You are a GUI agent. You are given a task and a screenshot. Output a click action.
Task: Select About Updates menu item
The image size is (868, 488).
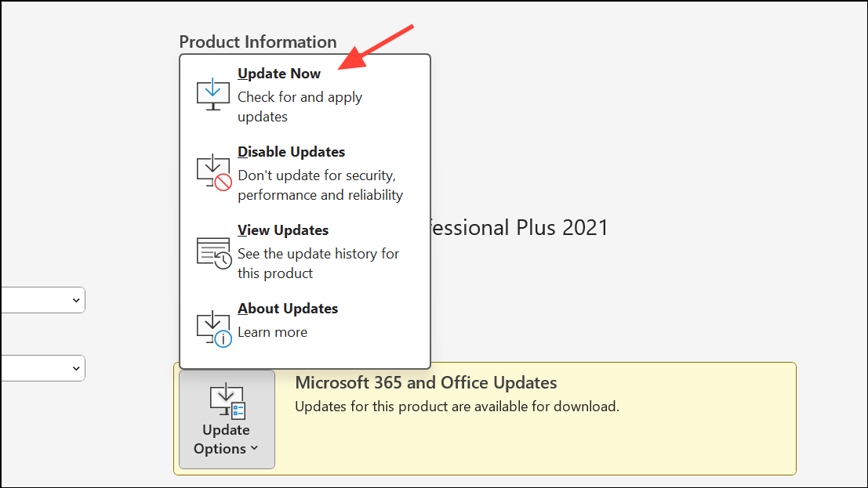(288, 309)
